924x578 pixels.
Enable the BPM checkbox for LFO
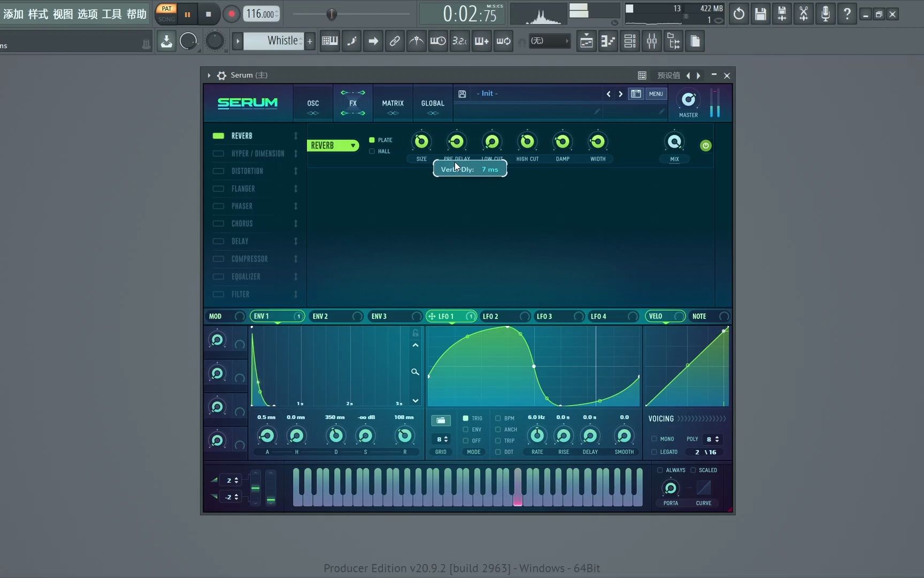point(498,419)
